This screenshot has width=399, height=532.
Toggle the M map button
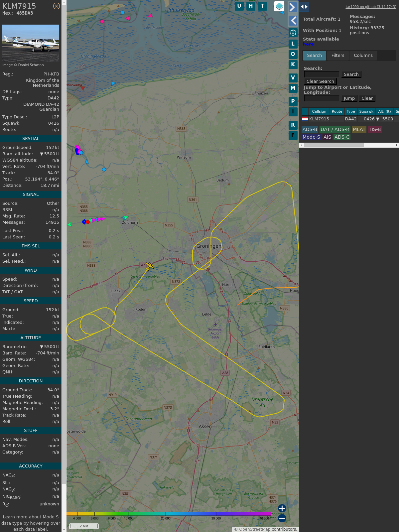[x=293, y=88]
